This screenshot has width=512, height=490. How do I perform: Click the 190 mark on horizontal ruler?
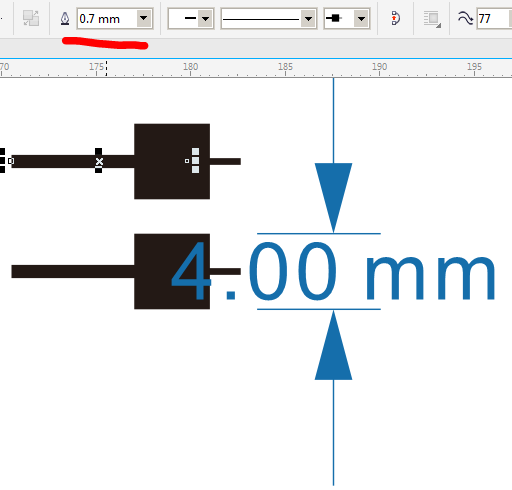[380, 67]
